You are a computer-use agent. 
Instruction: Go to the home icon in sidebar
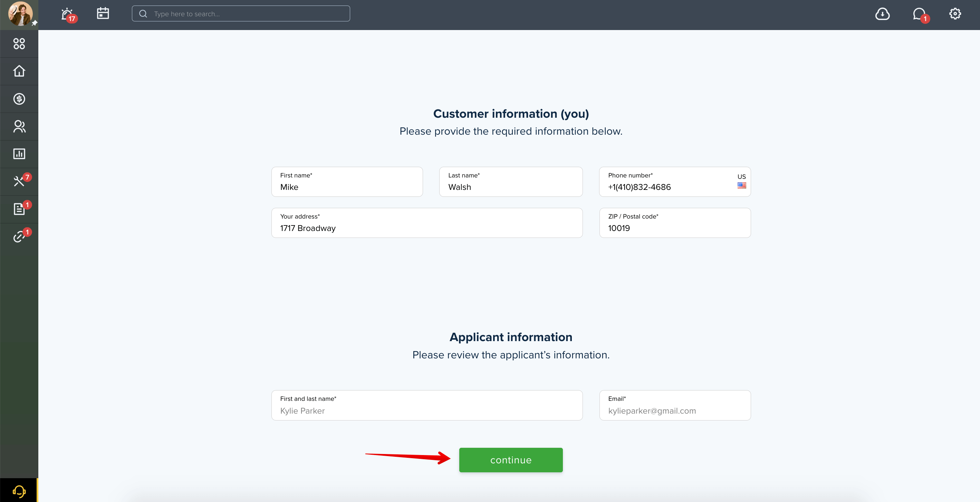pyautogui.click(x=19, y=71)
